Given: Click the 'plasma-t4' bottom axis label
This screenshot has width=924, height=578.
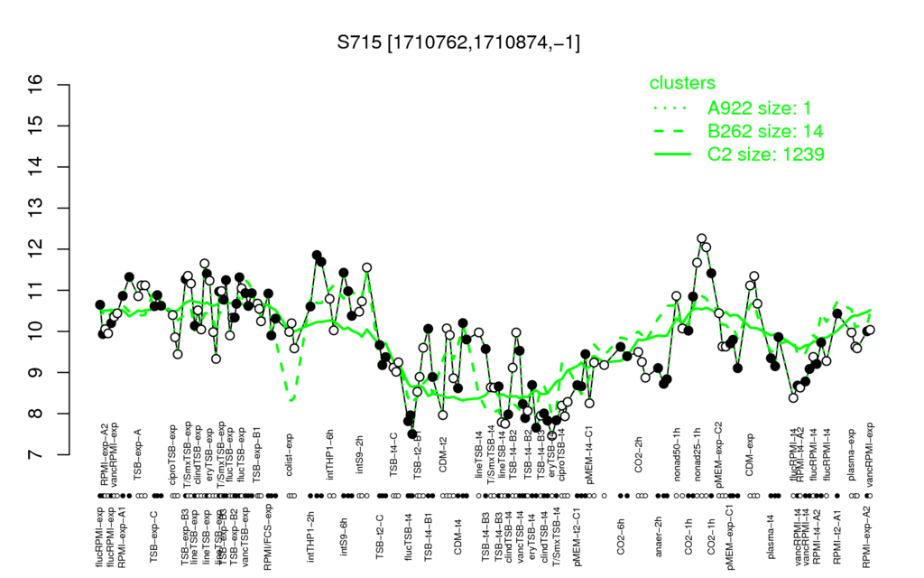Looking at the screenshot, I should tap(771, 536).
